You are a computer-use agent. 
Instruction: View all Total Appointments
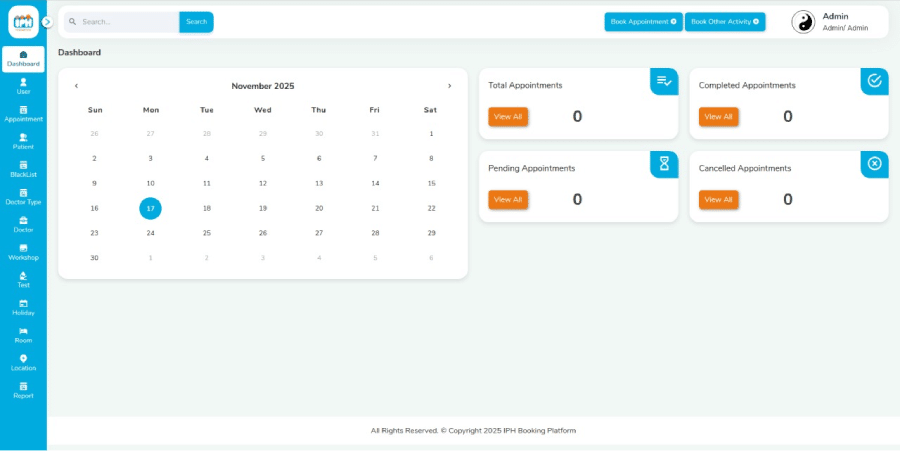point(508,117)
